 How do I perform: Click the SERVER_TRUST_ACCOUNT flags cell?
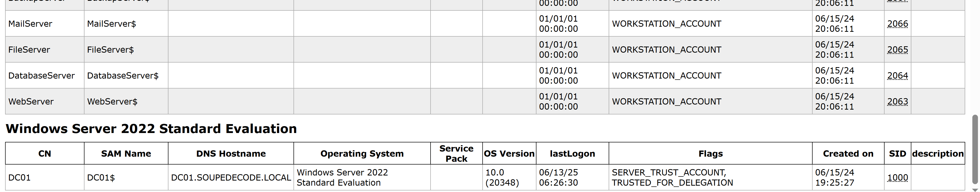pos(711,178)
